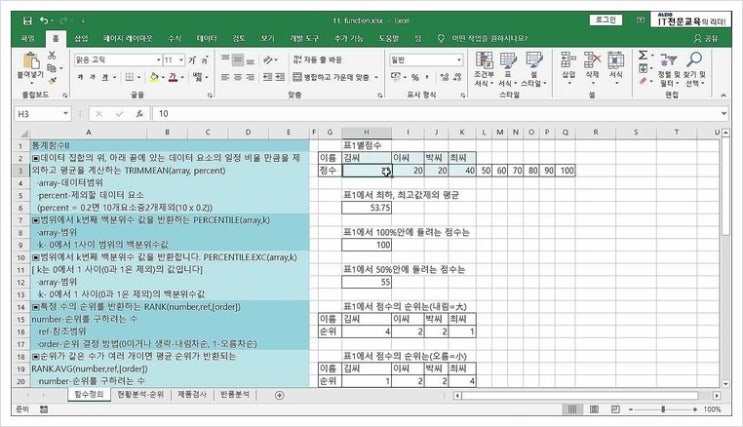Click the Fill down-arrow icon in the editing group
Screen dimensions: 743x427
tap(643, 68)
